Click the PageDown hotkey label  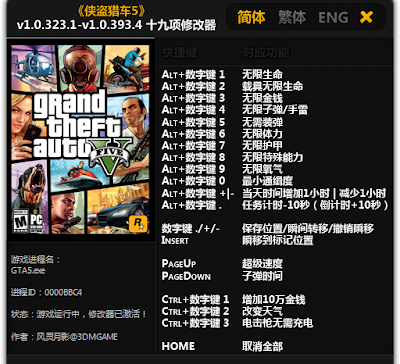(x=186, y=276)
